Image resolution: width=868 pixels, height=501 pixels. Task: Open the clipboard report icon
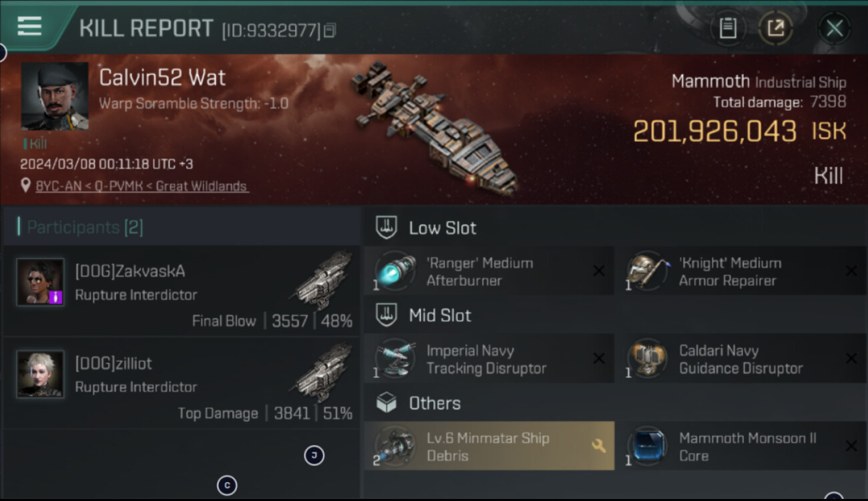coord(728,28)
